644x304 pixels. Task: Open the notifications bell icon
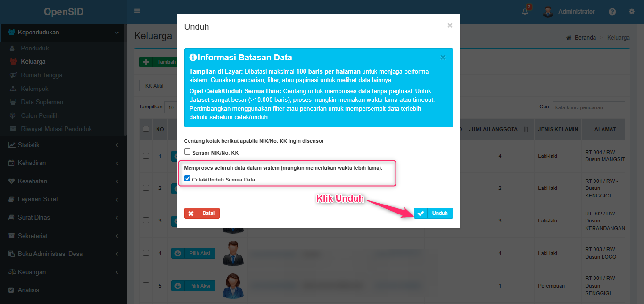tap(525, 12)
